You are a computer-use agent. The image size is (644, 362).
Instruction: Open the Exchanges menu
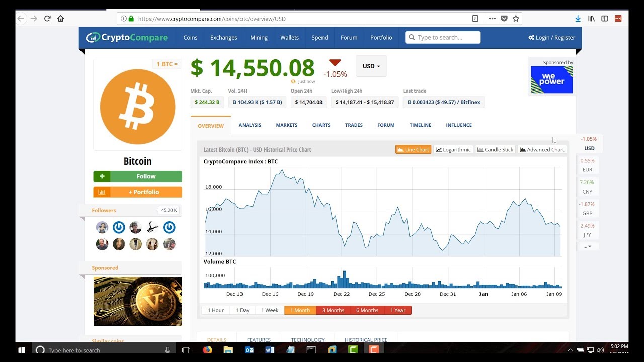click(224, 37)
